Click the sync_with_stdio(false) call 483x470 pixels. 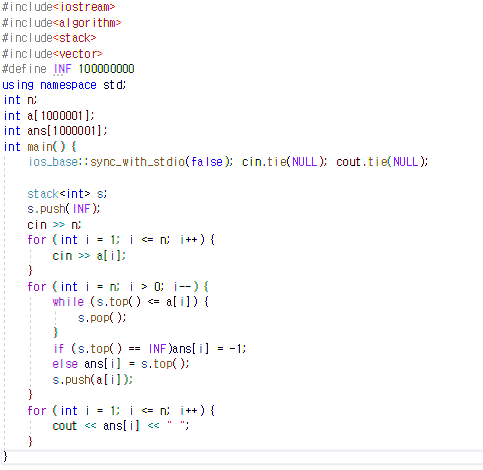point(162,162)
